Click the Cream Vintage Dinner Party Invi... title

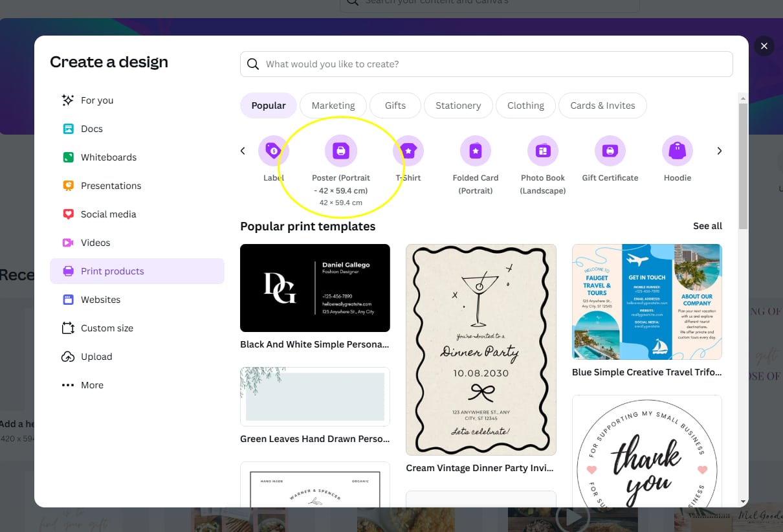[480, 468]
